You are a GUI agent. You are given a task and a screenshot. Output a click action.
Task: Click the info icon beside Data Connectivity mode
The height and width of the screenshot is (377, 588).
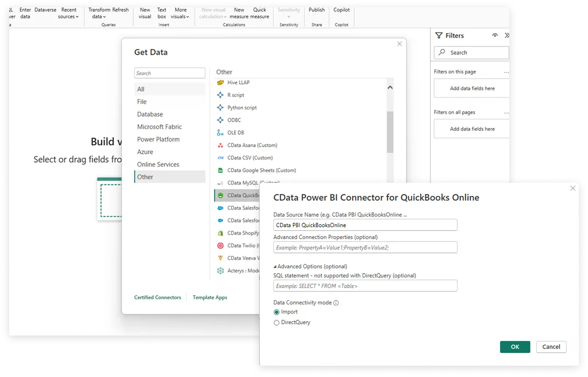pyautogui.click(x=336, y=303)
